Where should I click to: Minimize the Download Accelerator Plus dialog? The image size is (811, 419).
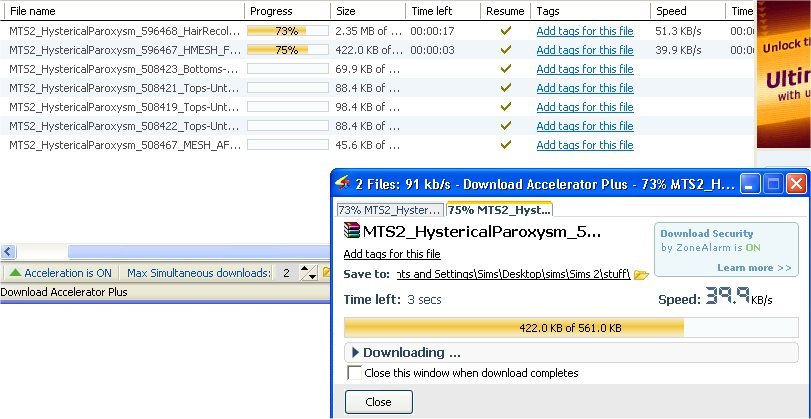pos(750,184)
